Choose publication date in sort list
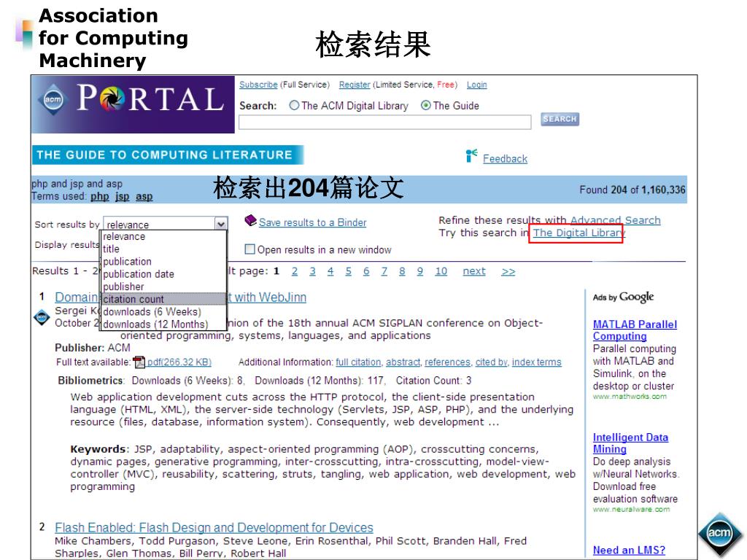The height and width of the screenshot is (560, 747). click(164, 274)
